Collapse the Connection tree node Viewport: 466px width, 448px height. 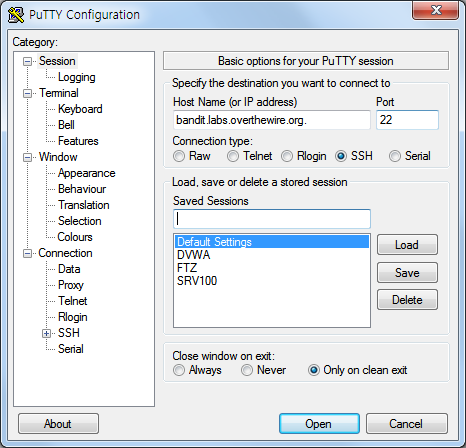[27, 253]
